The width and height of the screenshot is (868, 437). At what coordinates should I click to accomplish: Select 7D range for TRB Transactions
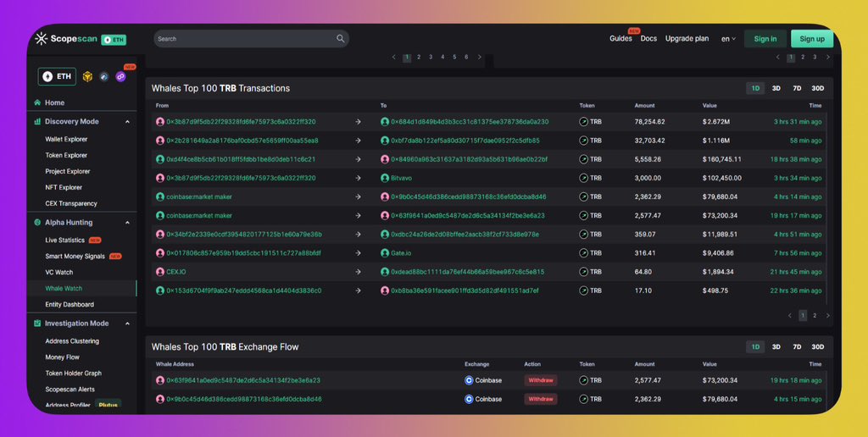(797, 89)
